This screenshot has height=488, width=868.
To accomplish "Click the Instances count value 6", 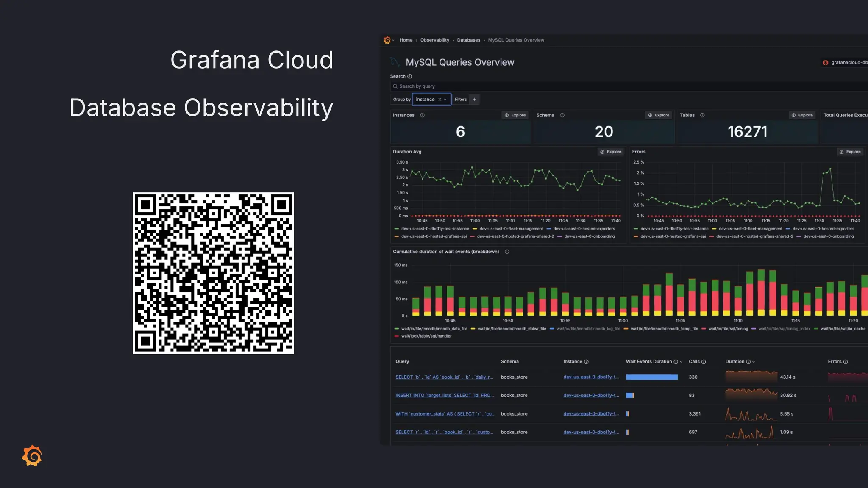I will pyautogui.click(x=460, y=132).
